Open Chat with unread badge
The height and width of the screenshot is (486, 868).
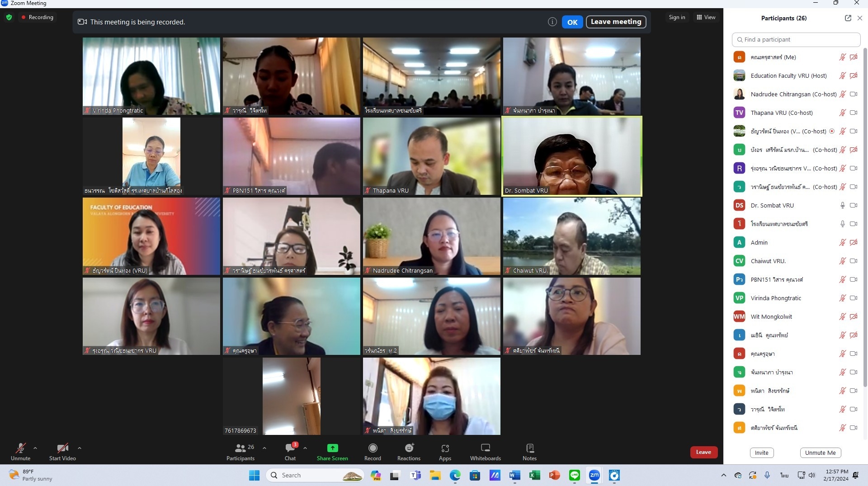click(x=290, y=448)
